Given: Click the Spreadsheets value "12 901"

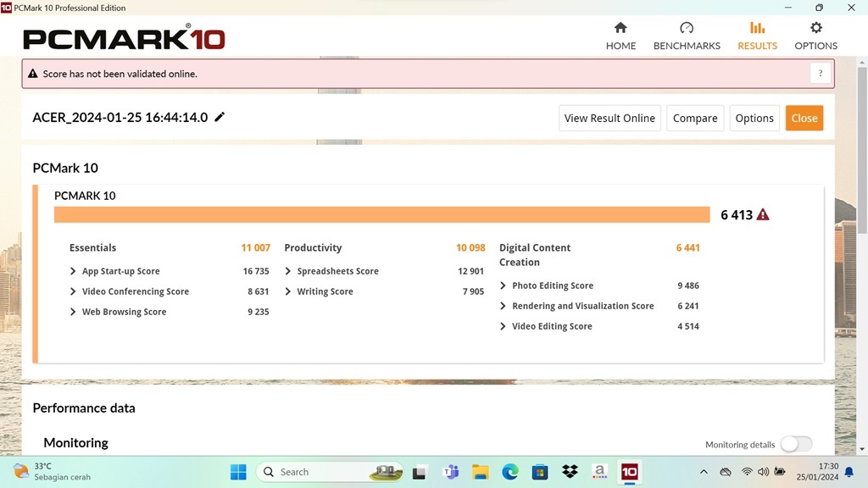Looking at the screenshot, I should coord(470,271).
